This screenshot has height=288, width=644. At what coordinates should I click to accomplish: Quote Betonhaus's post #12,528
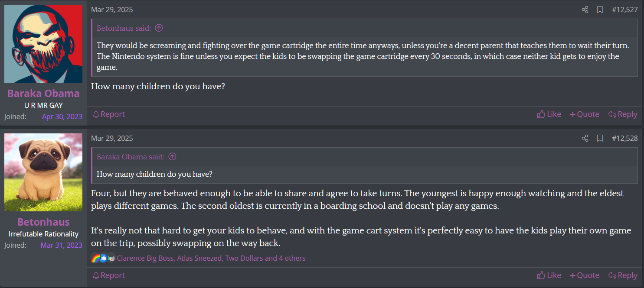[x=585, y=275]
